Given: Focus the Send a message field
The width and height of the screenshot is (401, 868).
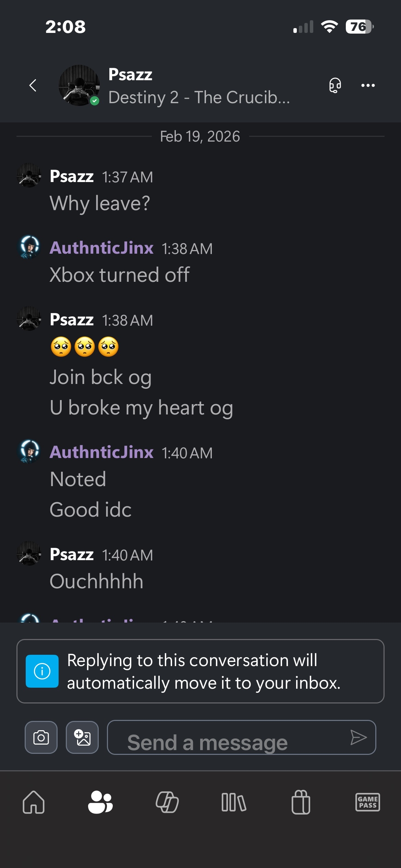Looking at the screenshot, I should click(226, 737).
